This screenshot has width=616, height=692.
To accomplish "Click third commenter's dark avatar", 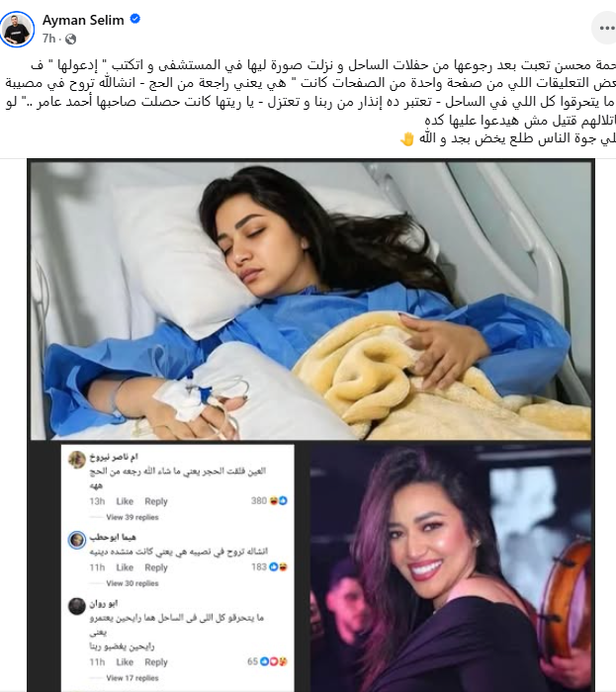I will 77,606.
